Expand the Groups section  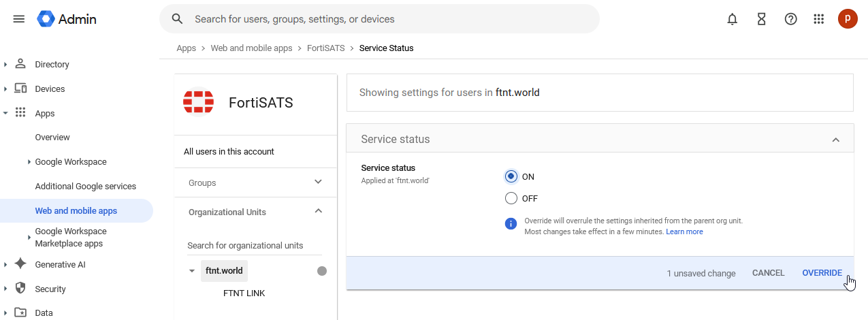click(318, 182)
